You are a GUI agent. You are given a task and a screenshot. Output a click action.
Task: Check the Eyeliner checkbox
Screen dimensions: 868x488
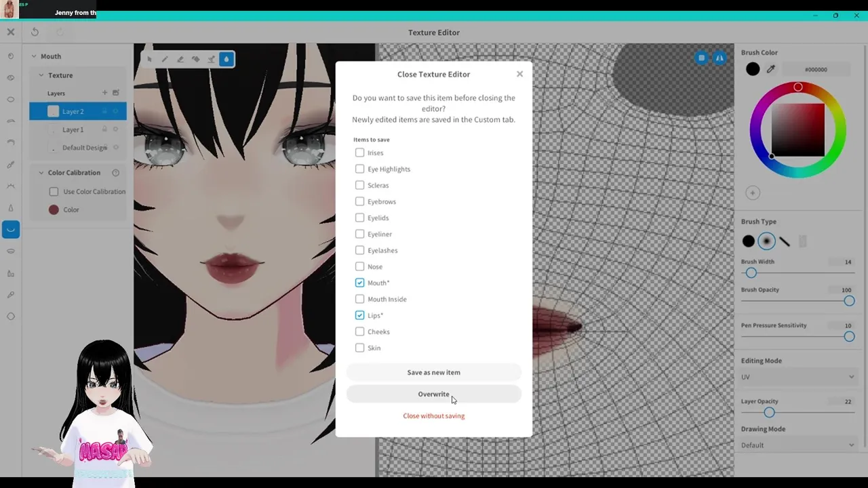(x=359, y=234)
